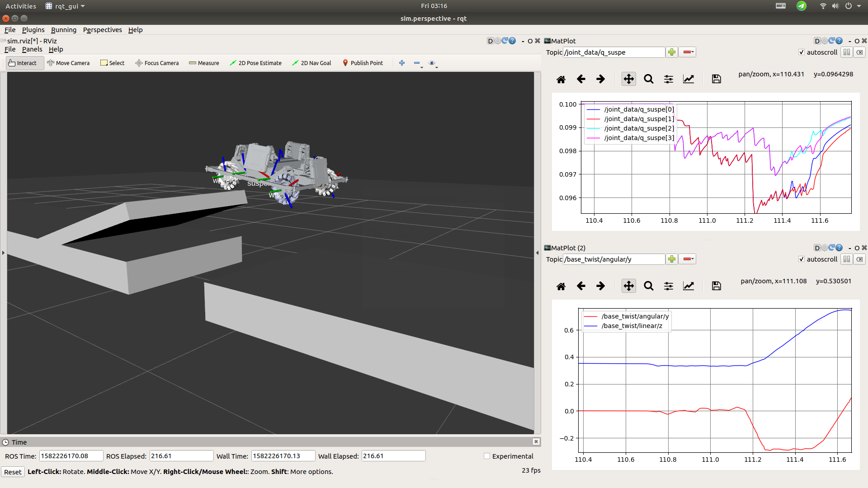The image size is (868, 488).
Task: Click the clock Fri 03:16
Action: (434, 6)
